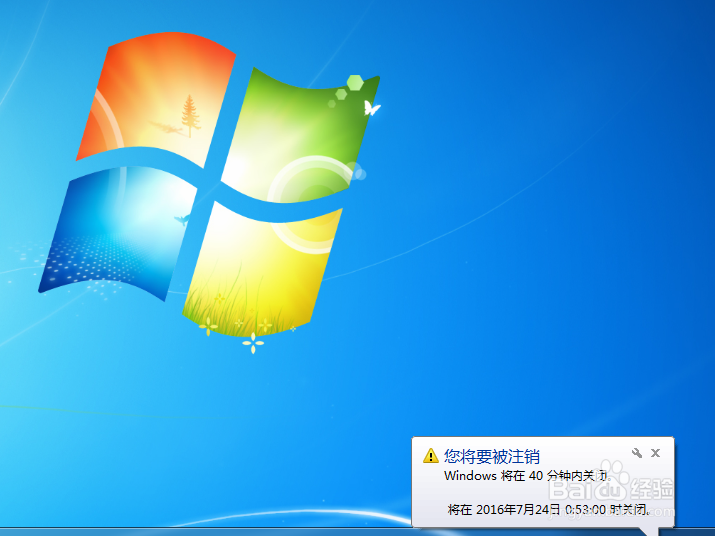Close the logoff warning balloon
Image resolution: width=715 pixels, height=536 pixels.
click(x=655, y=453)
